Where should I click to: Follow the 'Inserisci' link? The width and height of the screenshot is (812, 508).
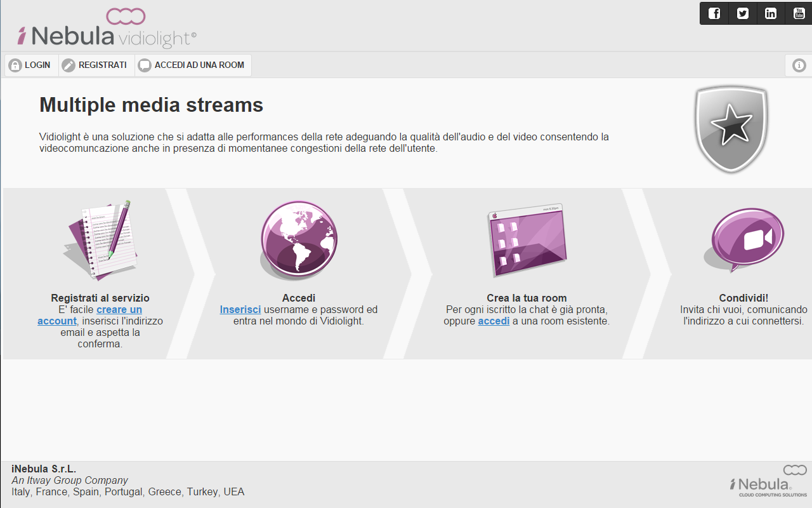tap(240, 309)
